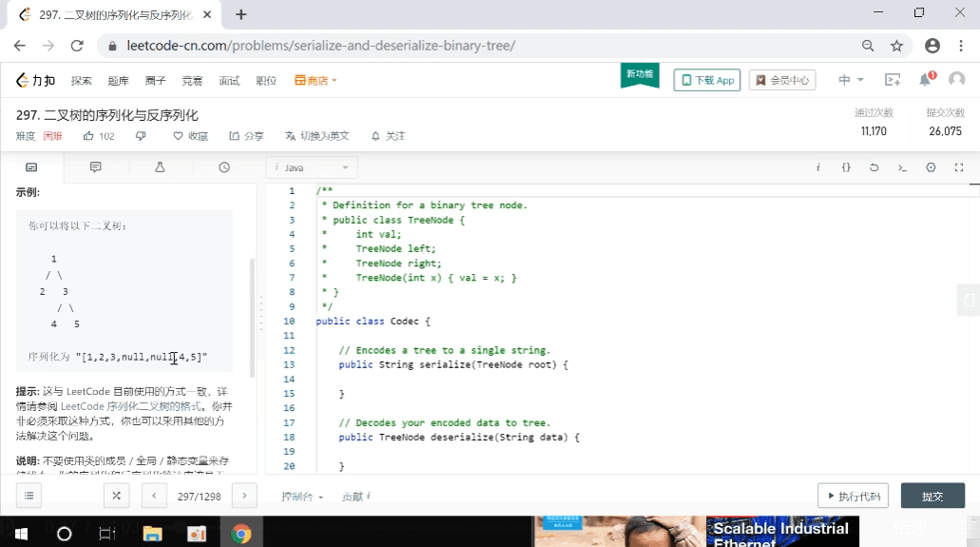Click the LeetCode 序列化二叉树的格式 link
The height and width of the screenshot is (547, 980).
pos(131,406)
